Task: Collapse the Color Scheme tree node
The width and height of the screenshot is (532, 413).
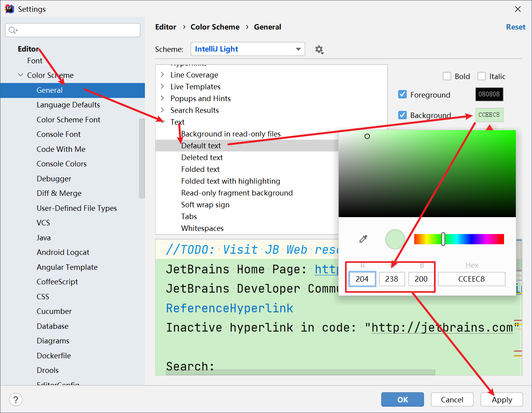Action: 20,75
